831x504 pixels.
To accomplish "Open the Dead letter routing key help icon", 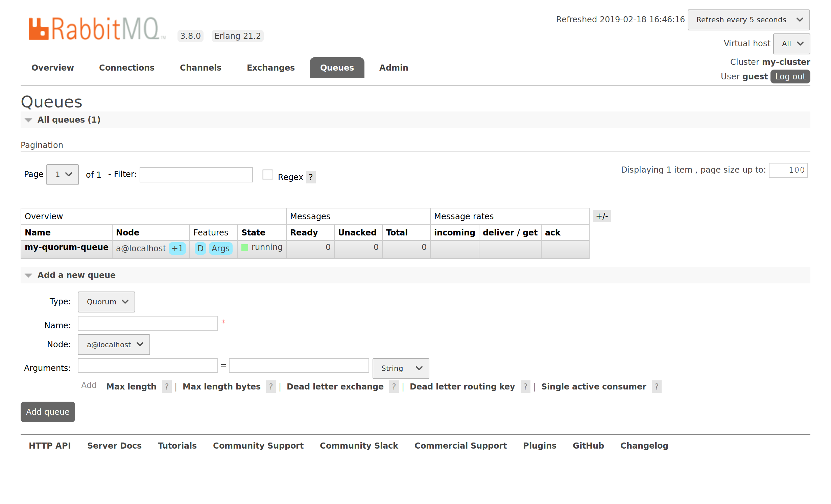I will (x=525, y=386).
